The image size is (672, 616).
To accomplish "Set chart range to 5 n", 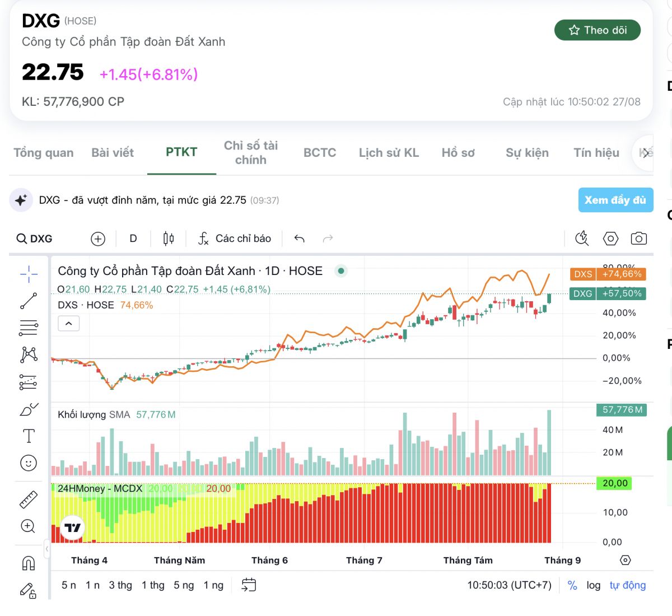I will click(69, 585).
